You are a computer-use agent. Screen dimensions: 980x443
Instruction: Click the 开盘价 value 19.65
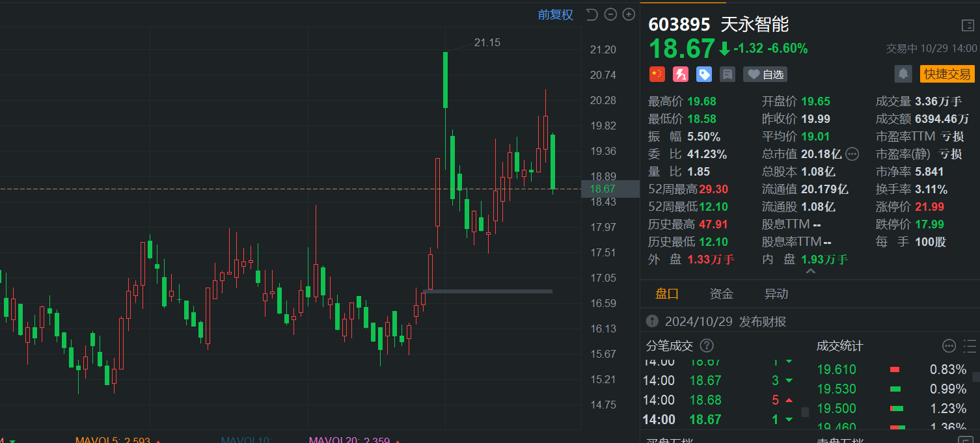pyautogui.click(x=816, y=101)
